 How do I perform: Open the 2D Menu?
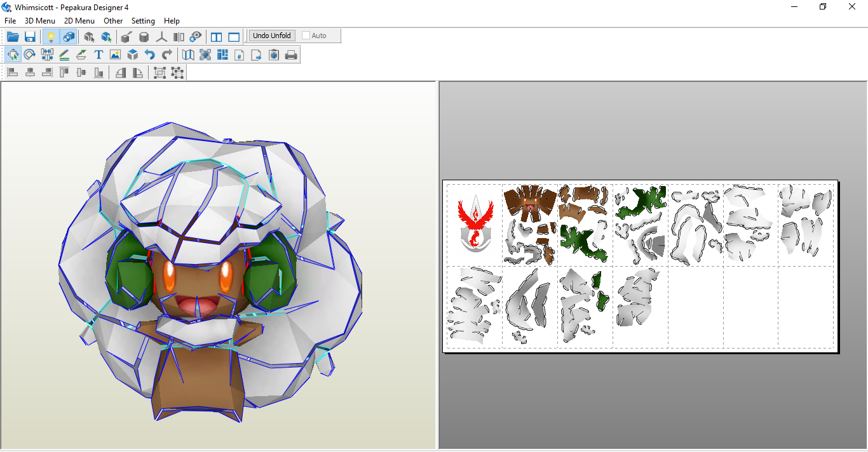pyautogui.click(x=79, y=21)
